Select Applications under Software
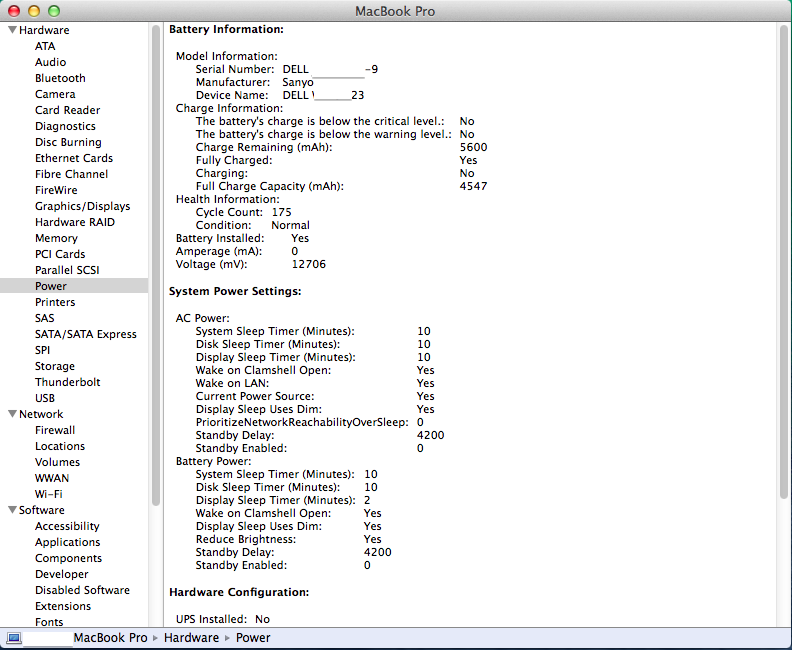The width and height of the screenshot is (792, 650). [67, 542]
